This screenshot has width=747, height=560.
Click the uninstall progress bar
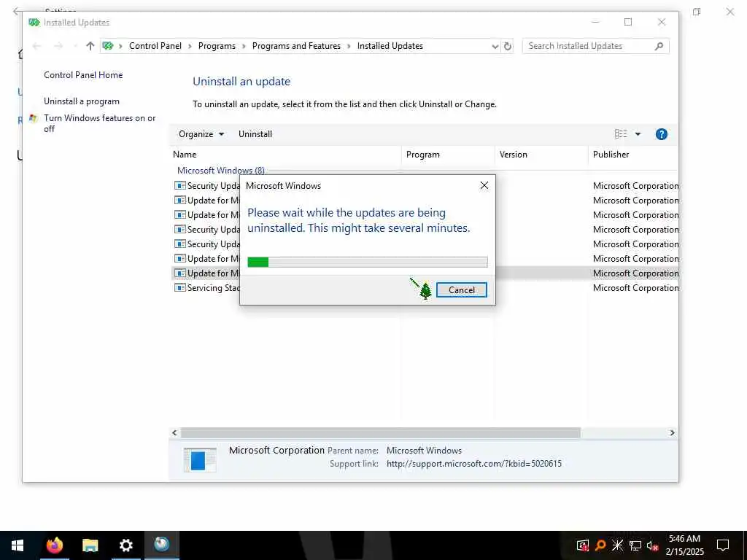368,262
